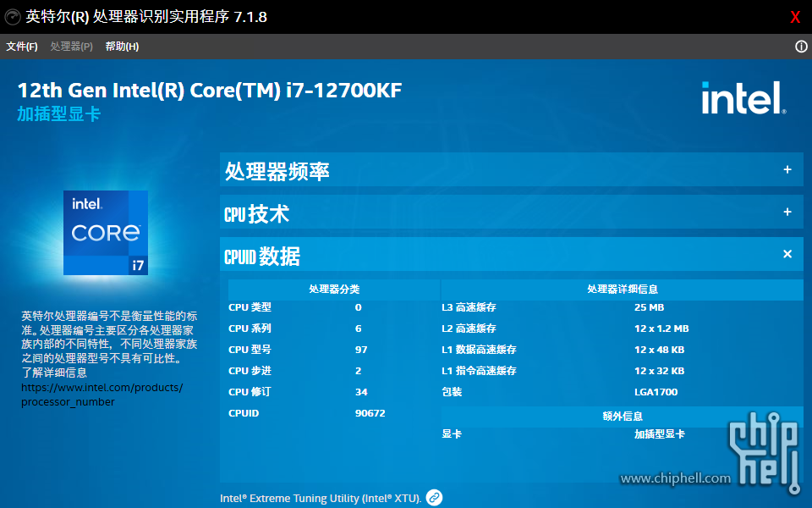Viewport: 812px width, 508px height.
Task: Select the L3 高速缓存 value 25 MB
Action: point(649,307)
